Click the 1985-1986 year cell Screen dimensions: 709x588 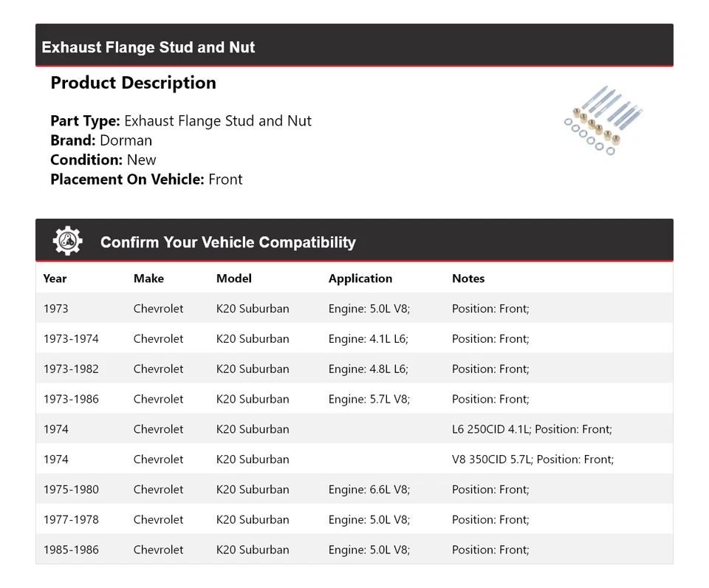pos(71,550)
